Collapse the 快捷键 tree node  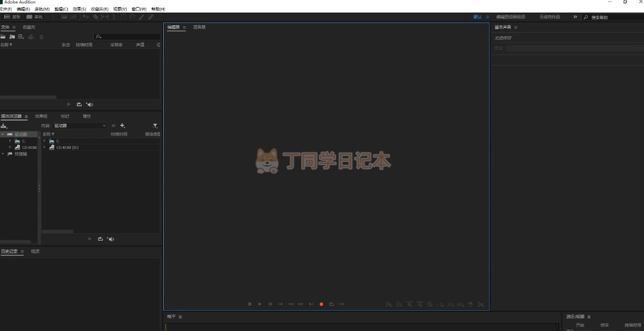(3, 154)
